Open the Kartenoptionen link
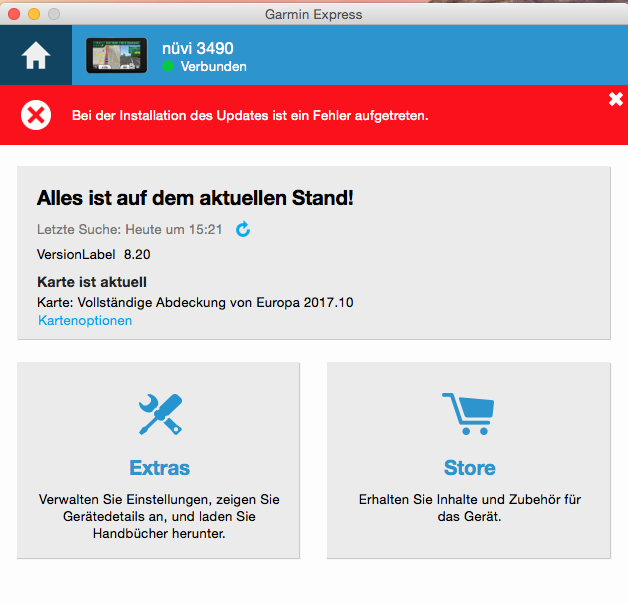The image size is (628, 603). tap(85, 321)
